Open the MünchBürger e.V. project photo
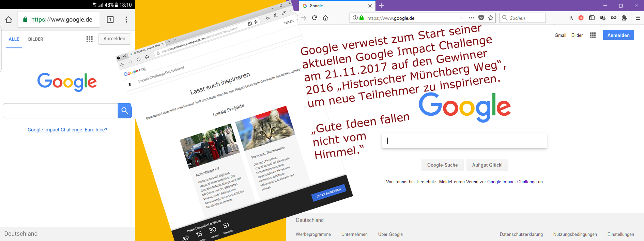This screenshot has width=644, height=241. [210, 146]
